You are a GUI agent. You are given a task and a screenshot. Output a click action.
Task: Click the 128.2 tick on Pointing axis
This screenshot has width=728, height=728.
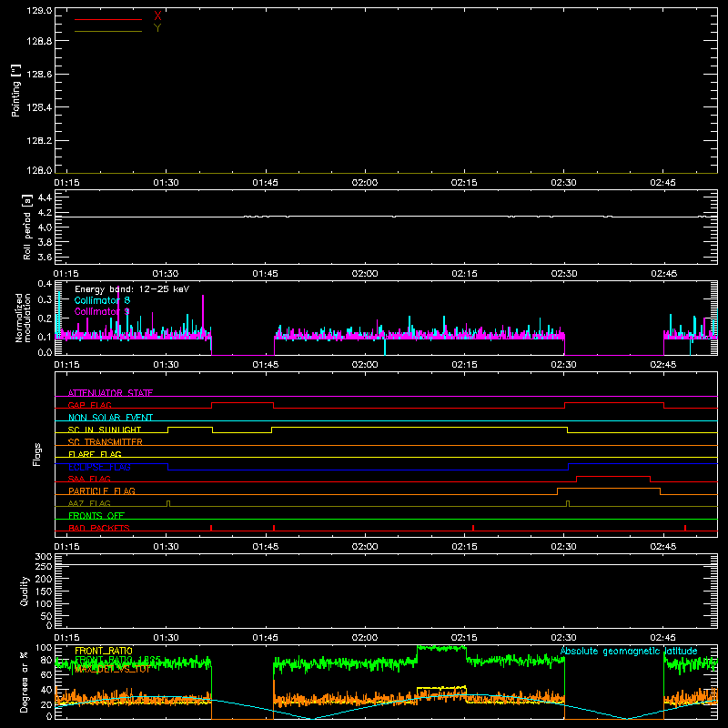(39, 141)
